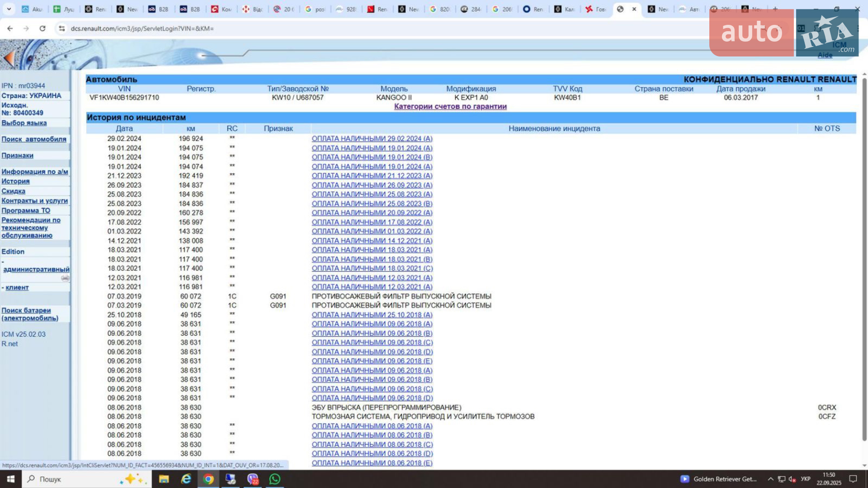The width and height of the screenshot is (868, 488).
Task: Switch to the Гов browser tab
Action: (x=596, y=9)
